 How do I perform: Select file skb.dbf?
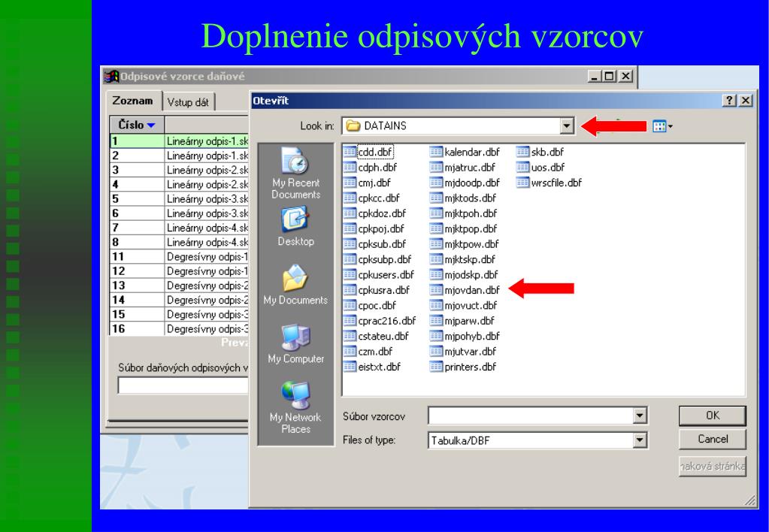(x=540, y=152)
